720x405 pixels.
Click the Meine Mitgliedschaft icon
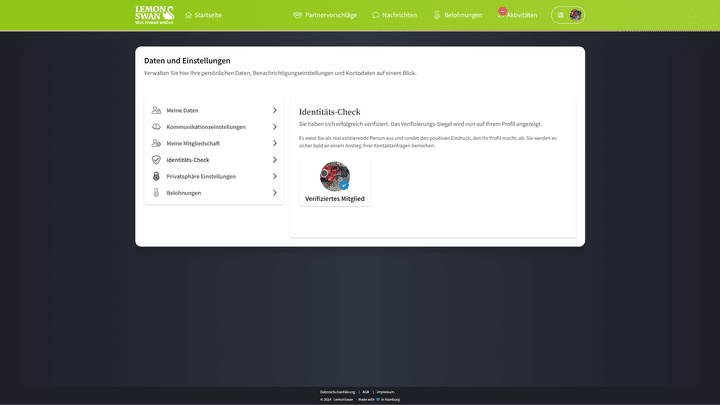(x=156, y=143)
